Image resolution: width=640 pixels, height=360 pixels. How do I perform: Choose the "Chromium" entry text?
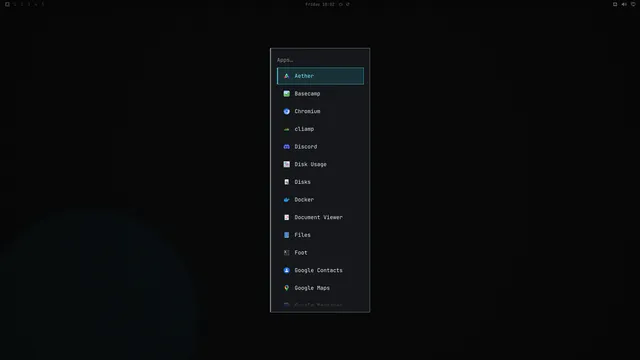pyautogui.click(x=307, y=111)
